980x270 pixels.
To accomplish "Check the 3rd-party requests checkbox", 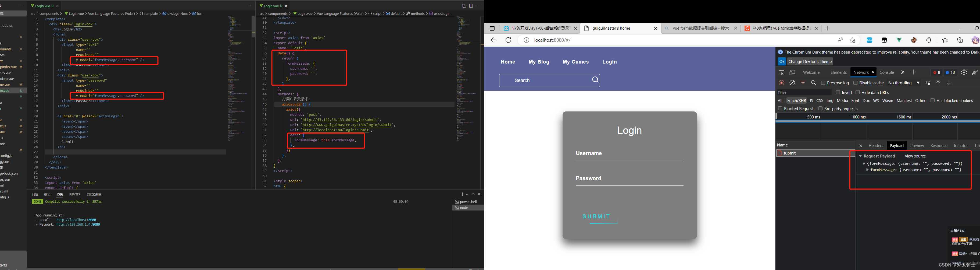I will [820, 108].
